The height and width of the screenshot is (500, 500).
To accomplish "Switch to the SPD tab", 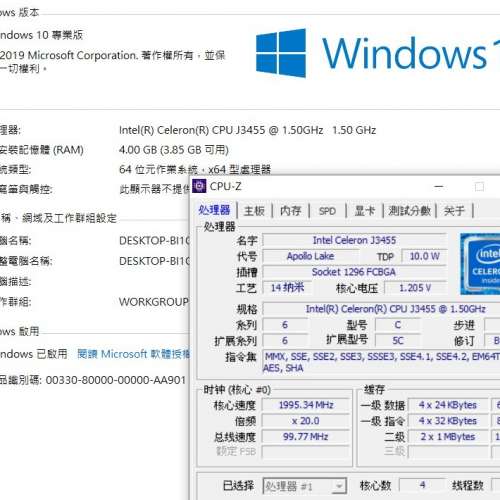I will (327, 211).
